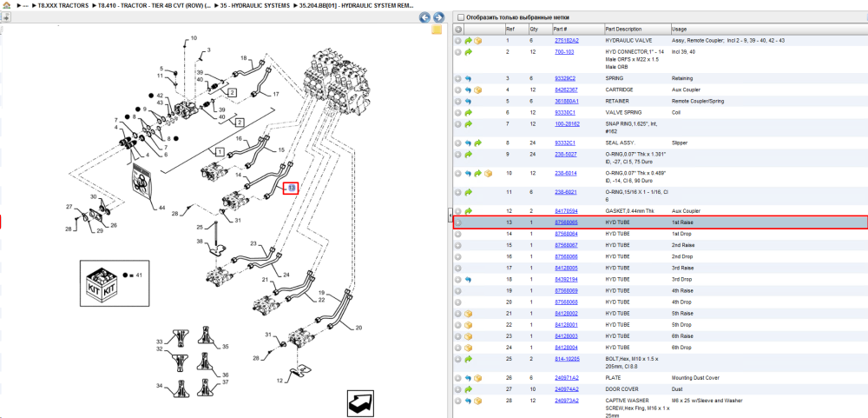Click blue arrow icon in RETAINER row
This screenshot has height=418, width=868.
(468, 101)
